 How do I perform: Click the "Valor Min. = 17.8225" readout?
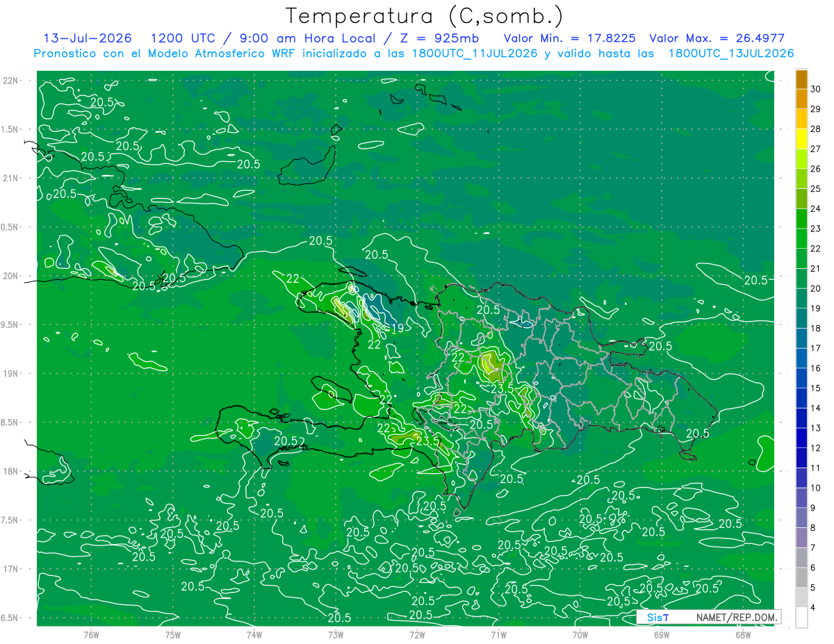pyautogui.click(x=569, y=38)
